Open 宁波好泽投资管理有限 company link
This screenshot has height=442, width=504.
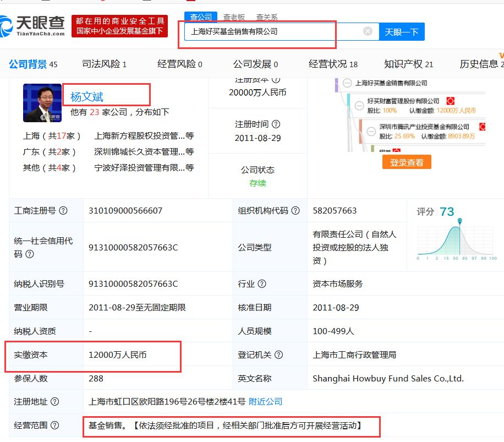coord(144,168)
